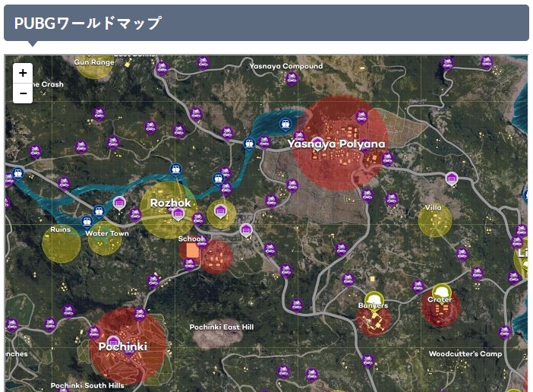Select boat marker at bridge west of Yasnaya Polyana
The image size is (533, 392).
249,144
